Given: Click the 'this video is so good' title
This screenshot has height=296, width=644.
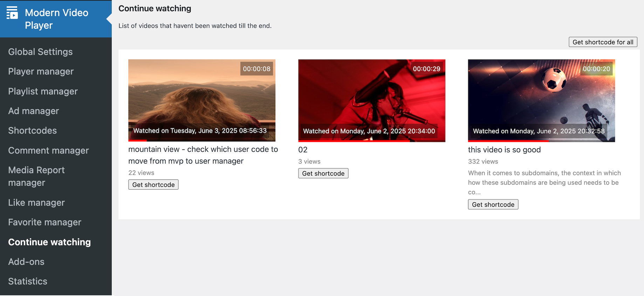Looking at the screenshot, I should tap(504, 150).
